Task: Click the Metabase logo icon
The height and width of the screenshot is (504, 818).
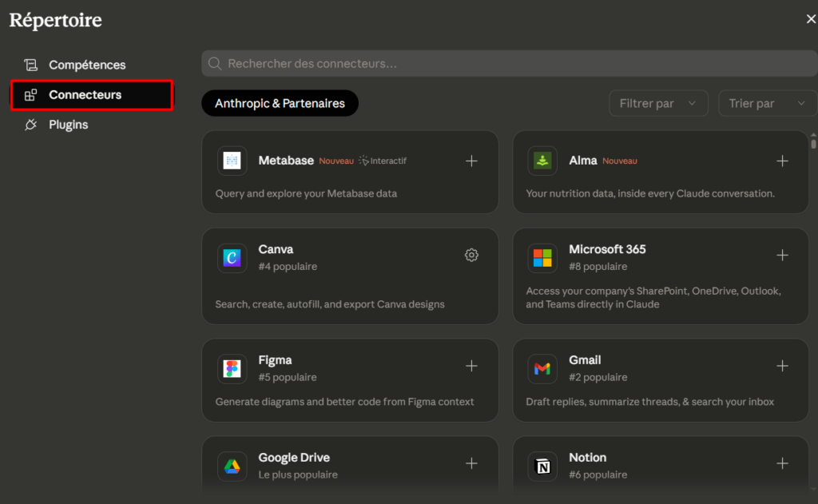Action: point(232,161)
